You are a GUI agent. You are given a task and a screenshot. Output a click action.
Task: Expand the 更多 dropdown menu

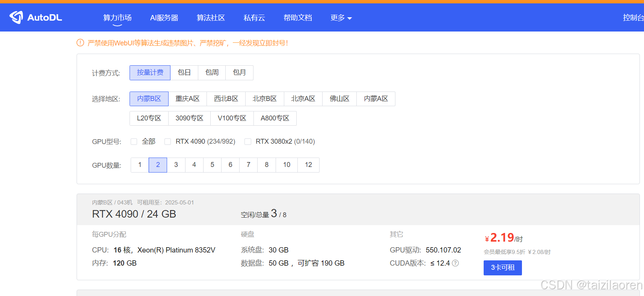pos(341,18)
